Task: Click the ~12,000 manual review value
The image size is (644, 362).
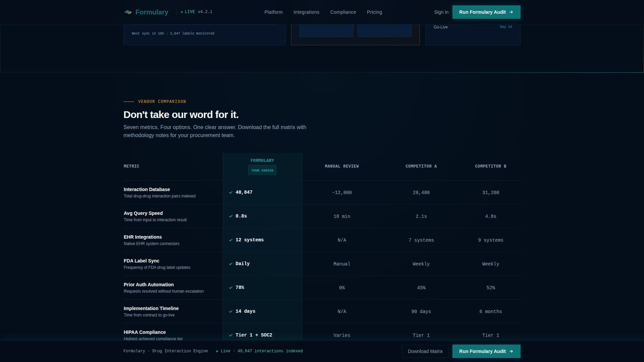Action: coord(342,193)
